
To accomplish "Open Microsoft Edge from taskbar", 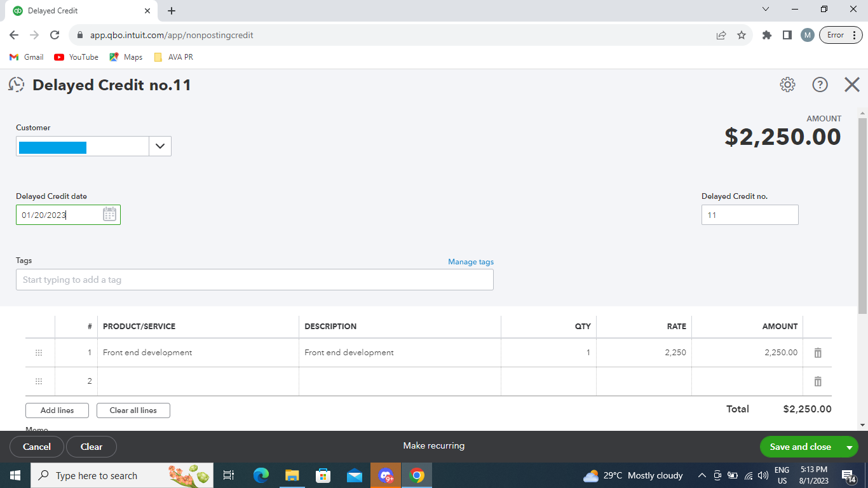I will (x=261, y=475).
